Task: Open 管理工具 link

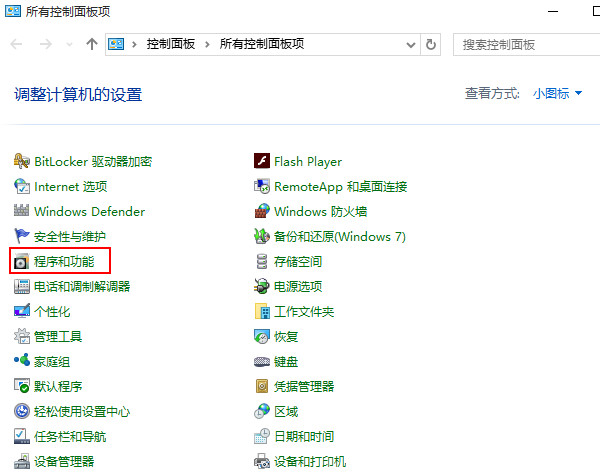Action: tap(58, 336)
